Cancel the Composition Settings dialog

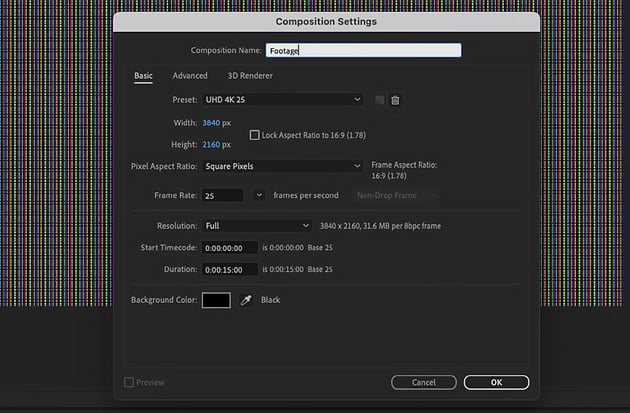coord(424,382)
